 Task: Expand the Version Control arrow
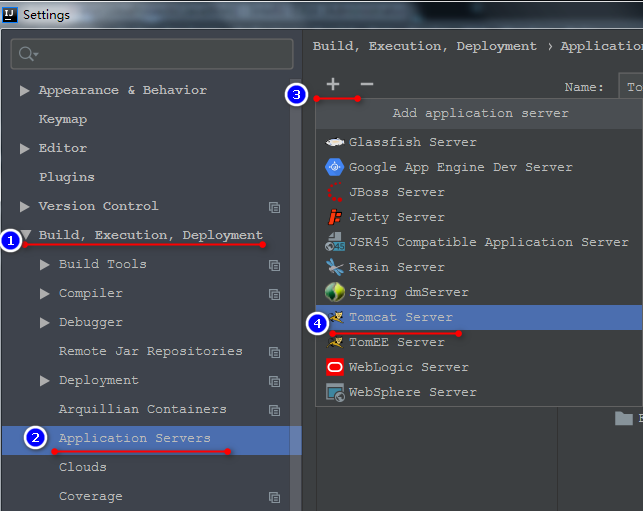tap(25, 206)
